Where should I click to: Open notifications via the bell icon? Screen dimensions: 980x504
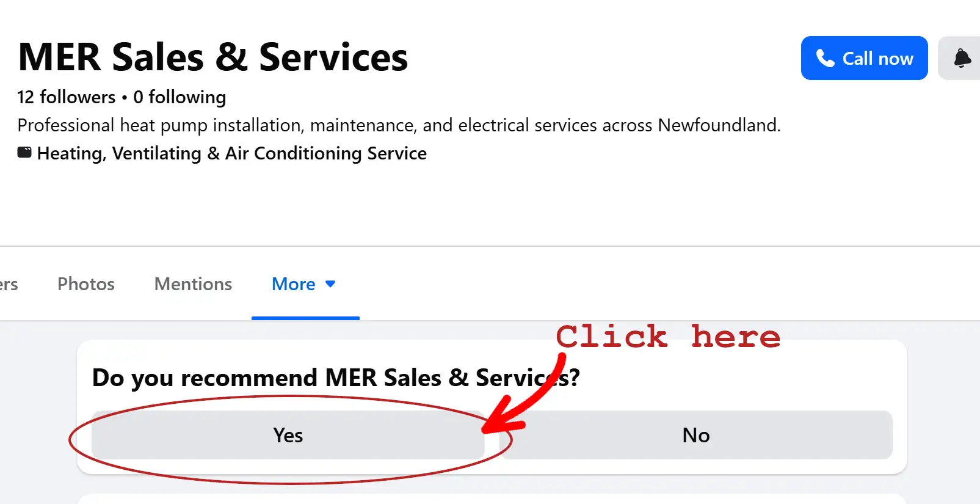(x=961, y=58)
